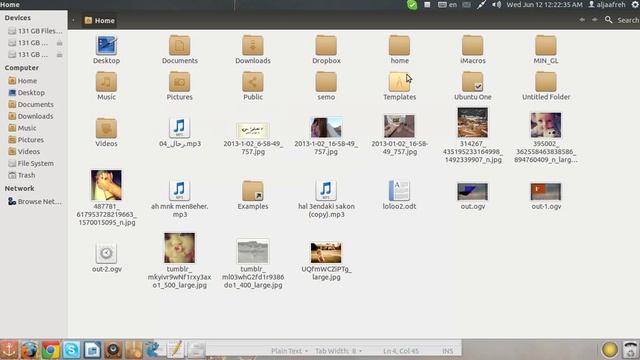The image size is (640, 360).
Task: Open the system settings gear menu
Action: 635,5
